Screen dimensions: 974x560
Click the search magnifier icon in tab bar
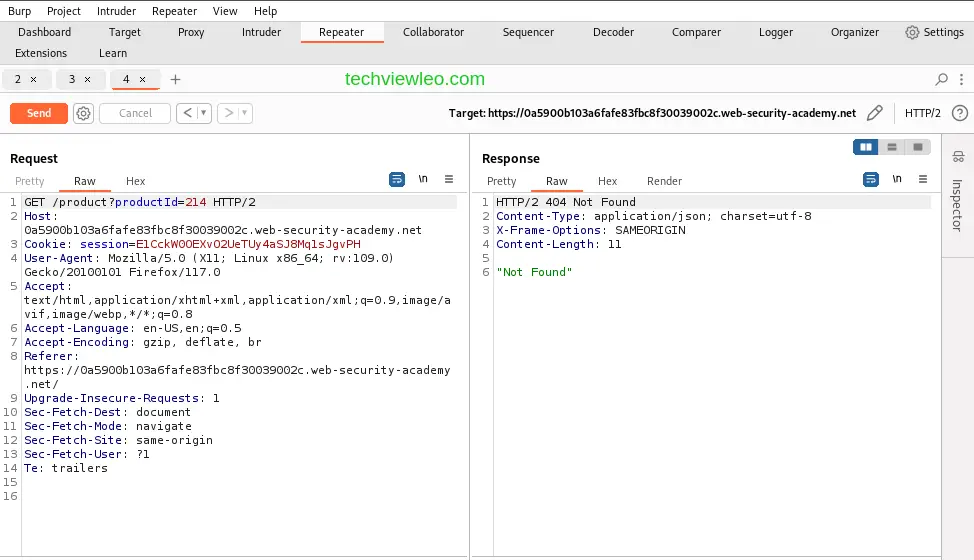(941, 79)
